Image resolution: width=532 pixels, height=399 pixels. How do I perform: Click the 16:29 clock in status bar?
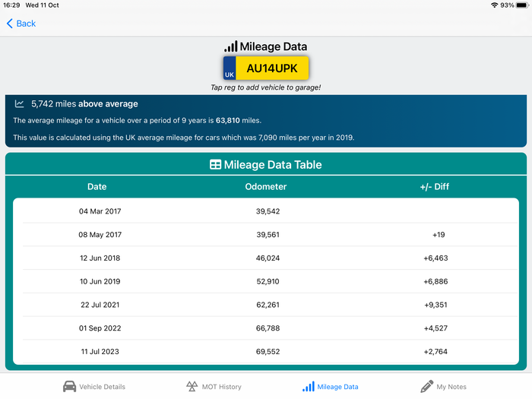tap(11, 5)
